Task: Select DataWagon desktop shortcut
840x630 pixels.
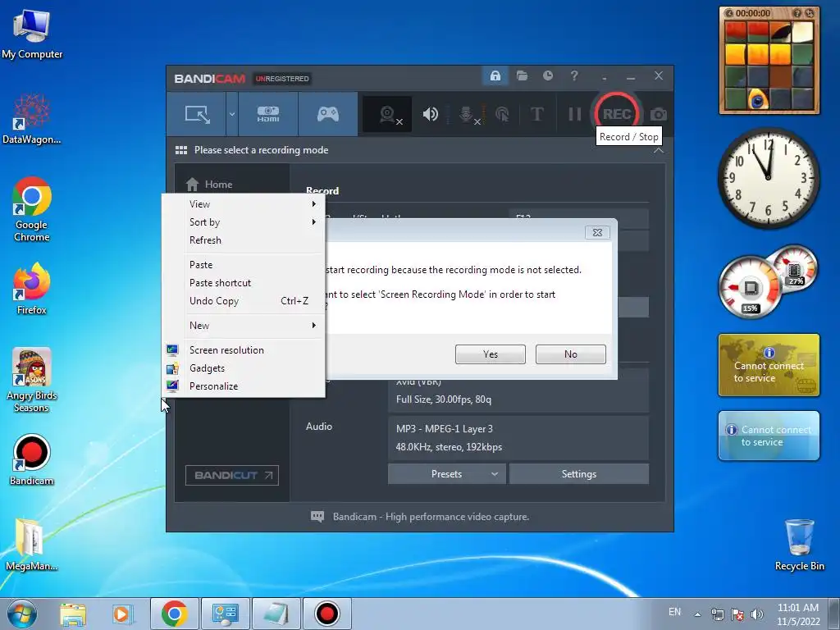Action: point(32,118)
